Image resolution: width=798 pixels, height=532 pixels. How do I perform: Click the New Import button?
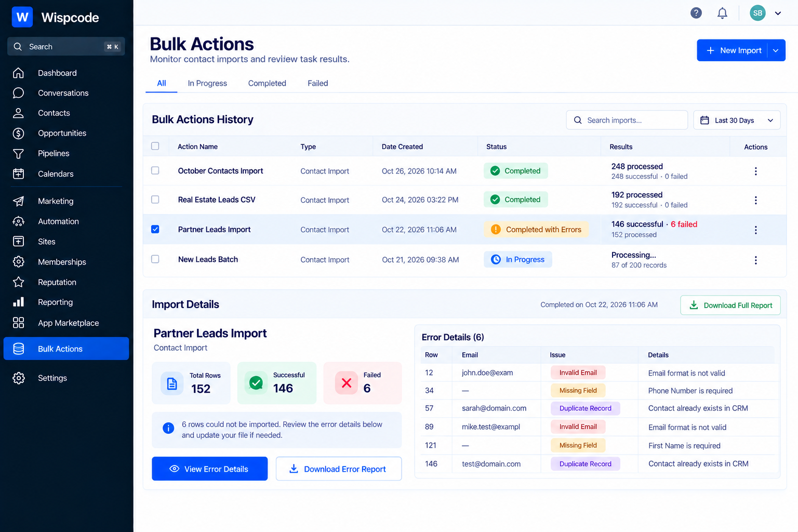click(x=733, y=50)
